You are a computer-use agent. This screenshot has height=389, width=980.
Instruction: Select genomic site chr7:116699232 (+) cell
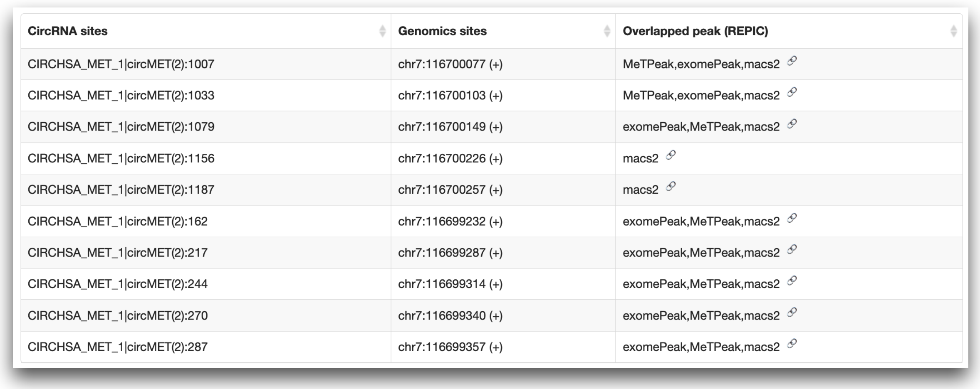pyautogui.click(x=450, y=222)
